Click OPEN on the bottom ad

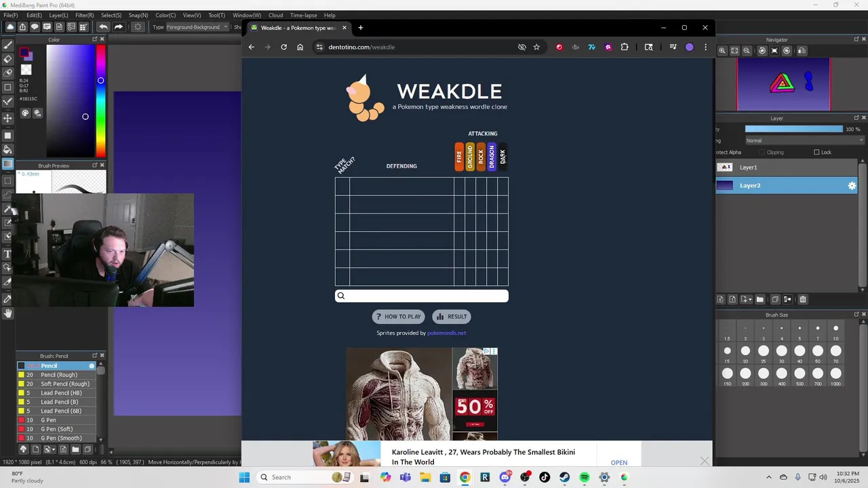[x=619, y=463]
